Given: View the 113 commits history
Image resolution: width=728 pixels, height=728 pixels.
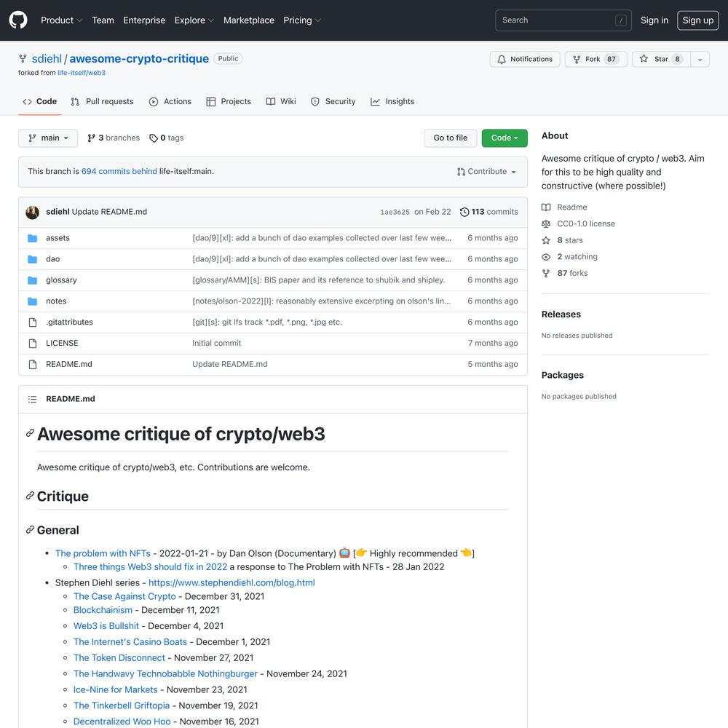Looking at the screenshot, I should pyautogui.click(x=489, y=212).
